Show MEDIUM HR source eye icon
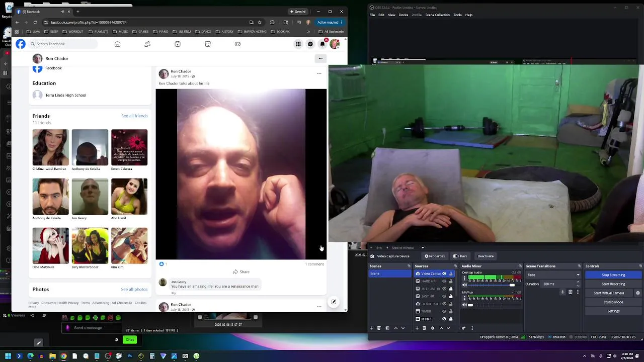Image resolution: width=644 pixels, height=362 pixels. [x=444, y=289]
